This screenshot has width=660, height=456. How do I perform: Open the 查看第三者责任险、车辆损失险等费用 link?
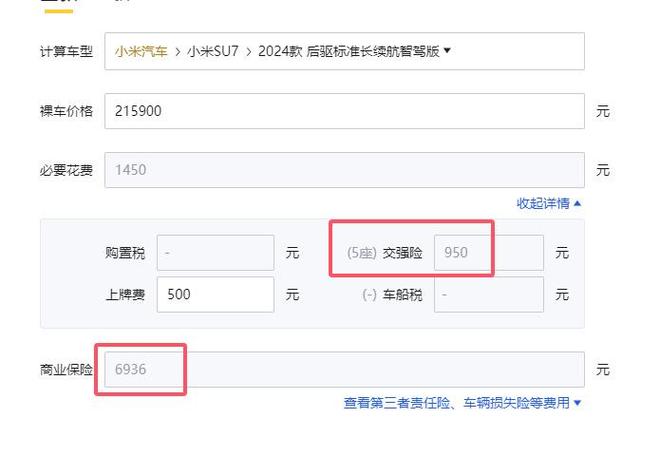pyautogui.click(x=456, y=403)
